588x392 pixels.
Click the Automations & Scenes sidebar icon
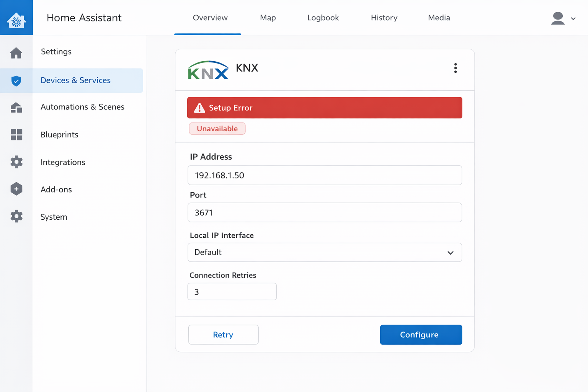tap(16, 108)
